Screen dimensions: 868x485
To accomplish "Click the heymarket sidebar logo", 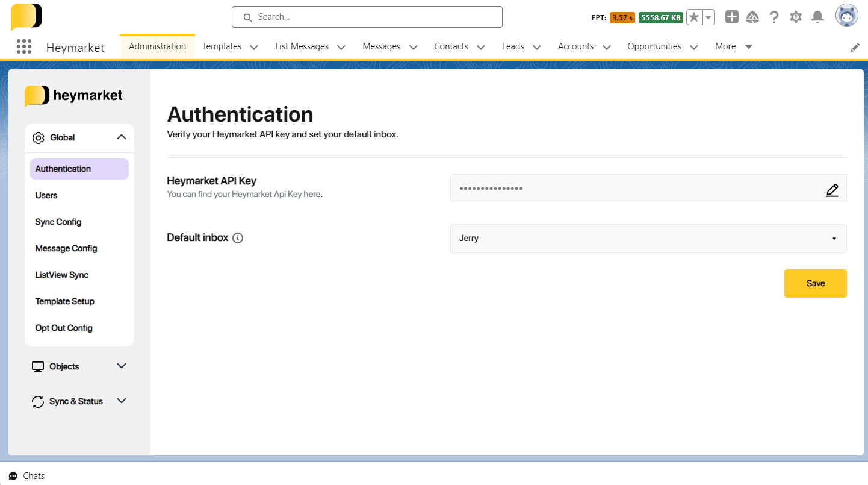I will pyautogui.click(x=73, y=95).
